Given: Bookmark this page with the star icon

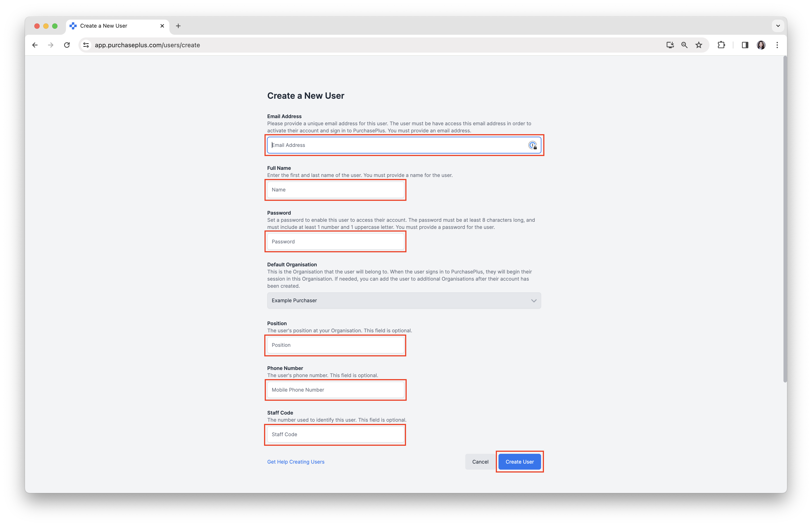Looking at the screenshot, I should tap(698, 45).
